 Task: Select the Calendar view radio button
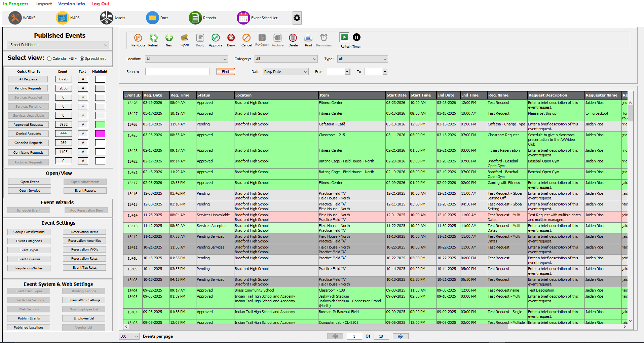(x=49, y=59)
